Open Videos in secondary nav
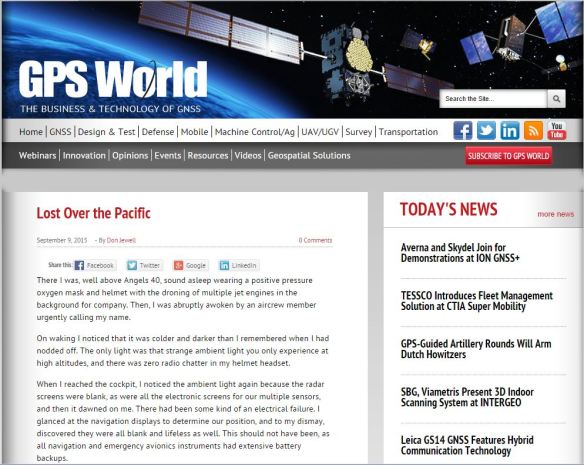Screen dimensions: 584x465 (248, 155)
